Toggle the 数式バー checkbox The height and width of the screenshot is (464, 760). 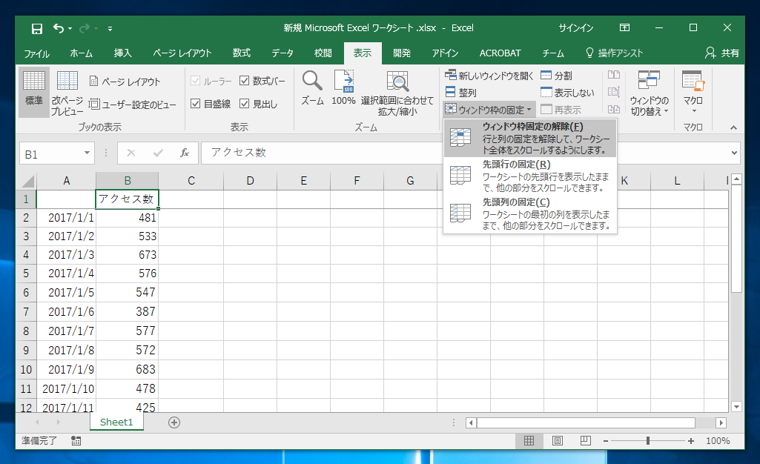(244, 80)
